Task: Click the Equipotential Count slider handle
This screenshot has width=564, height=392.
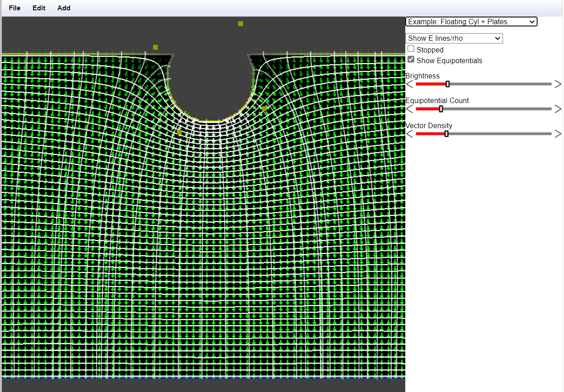Action: pos(441,109)
